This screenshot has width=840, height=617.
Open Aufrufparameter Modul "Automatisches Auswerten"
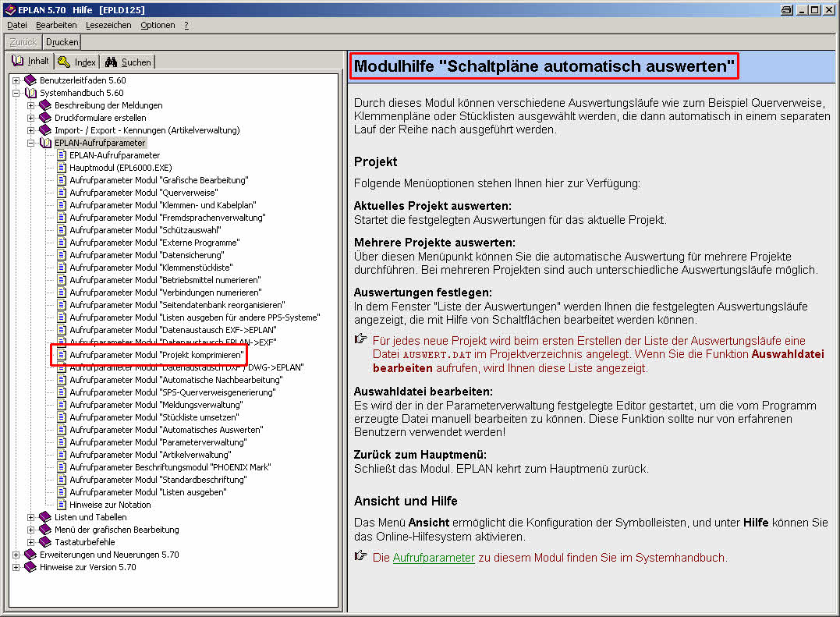tap(166, 430)
